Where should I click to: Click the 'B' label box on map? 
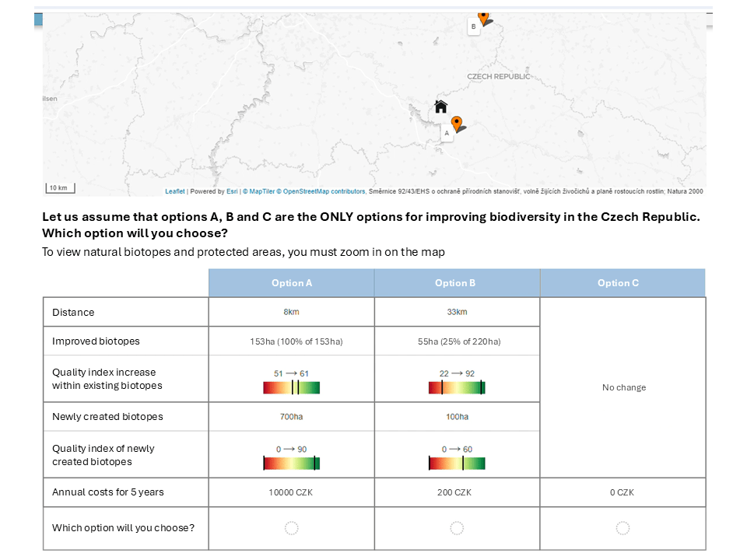click(473, 26)
